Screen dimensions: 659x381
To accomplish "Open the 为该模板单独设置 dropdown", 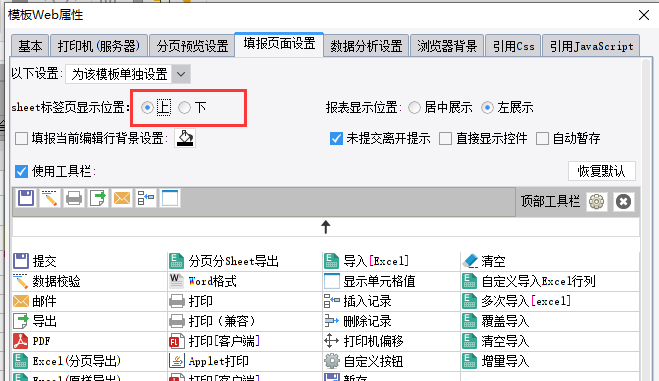I will coord(128,74).
